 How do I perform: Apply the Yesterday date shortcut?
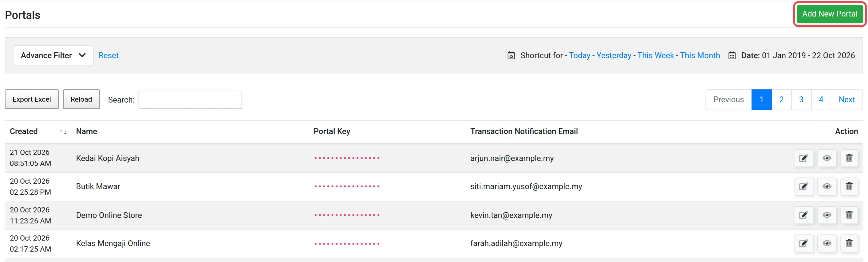pos(614,55)
